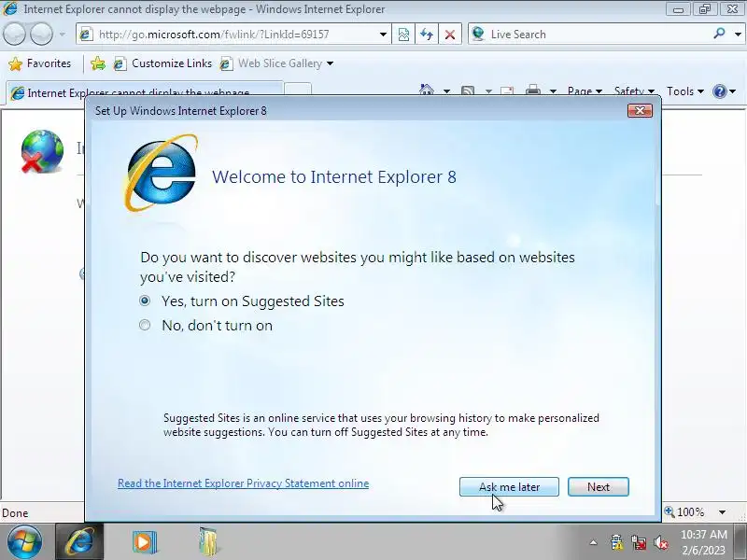Open the Explorer folders taskbar icon
Viewport: 747px width, 560px height.
[x=208, y=541]
